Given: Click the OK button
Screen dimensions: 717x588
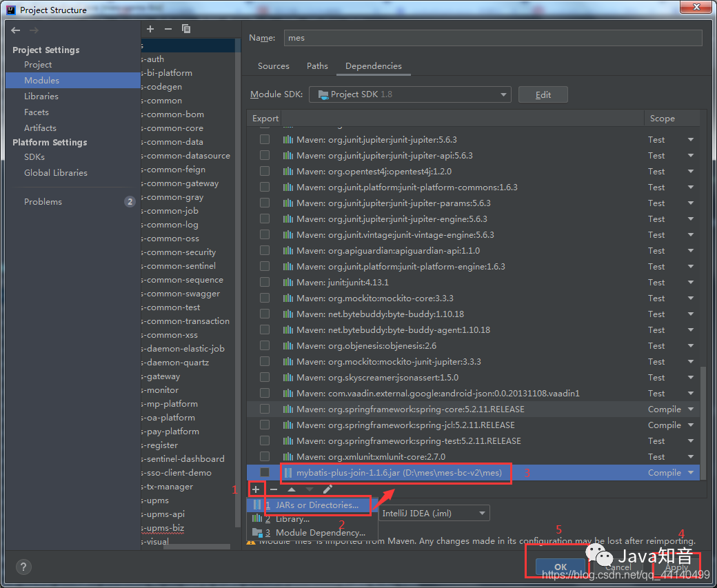Looking at the screenshot, I should tap(560, 567).
